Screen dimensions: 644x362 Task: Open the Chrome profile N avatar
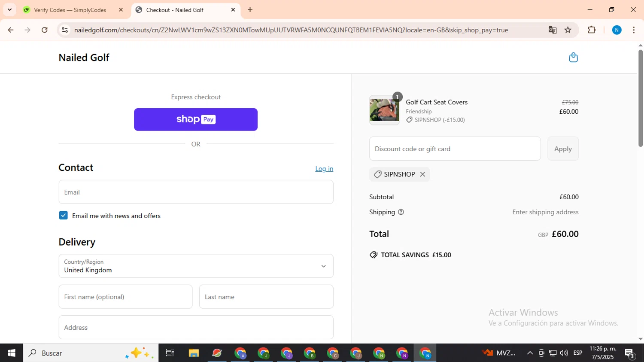[x=617, y=30]
